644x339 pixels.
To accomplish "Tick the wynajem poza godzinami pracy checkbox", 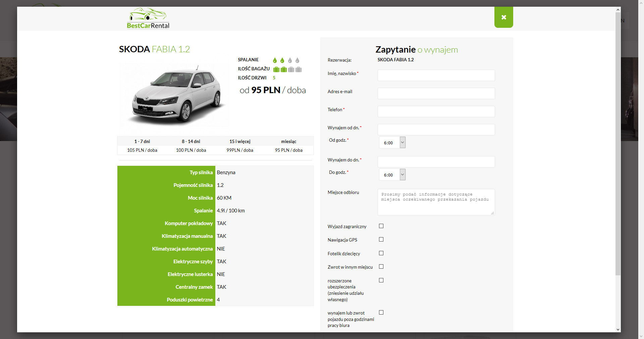I will pyautogui.click(x=381, y=313).
